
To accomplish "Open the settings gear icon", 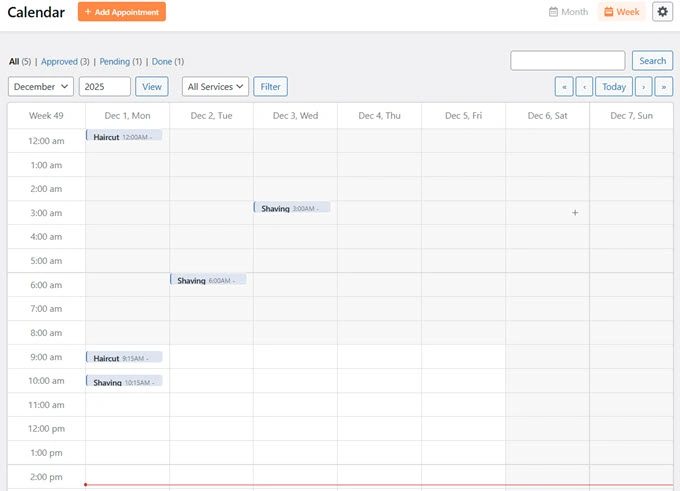I will [662, 12].
